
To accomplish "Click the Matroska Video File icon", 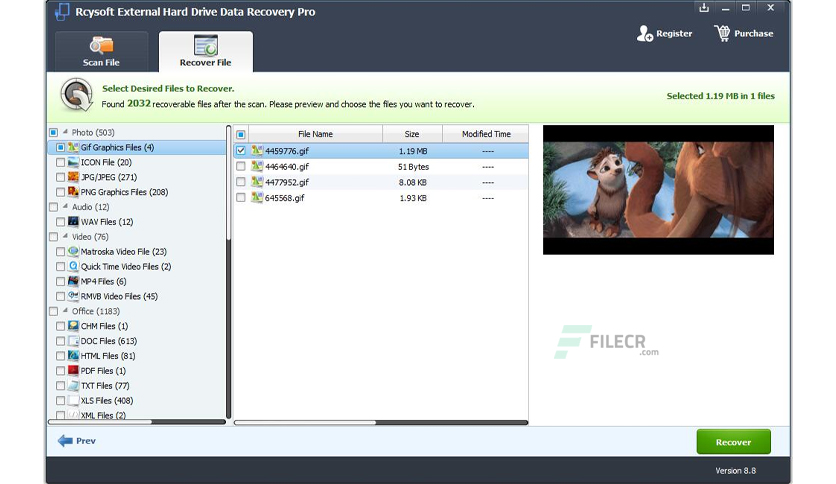I will click(73, 252).
